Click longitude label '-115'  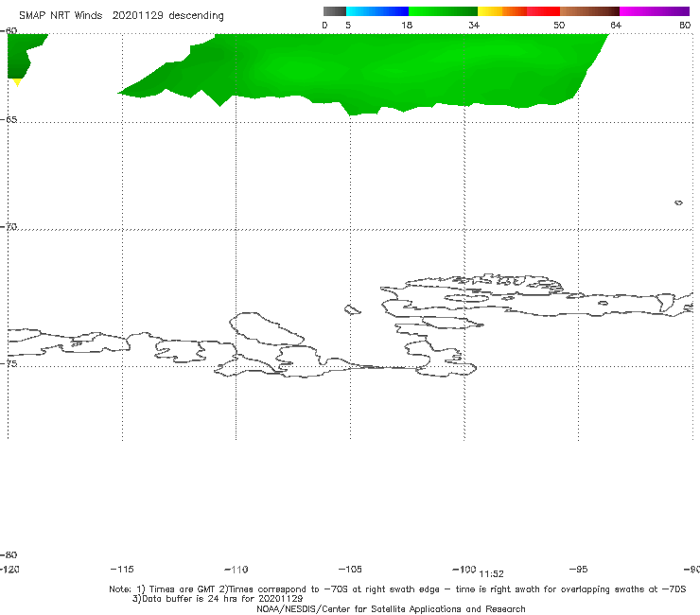(x=121, y=569)
